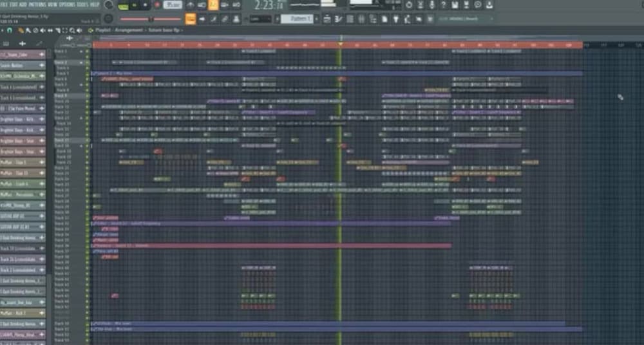Open the FILE menu
Image resolution: width=644 pixels, height=345 pixels.
pyautogui.click(x=4, y=5)
